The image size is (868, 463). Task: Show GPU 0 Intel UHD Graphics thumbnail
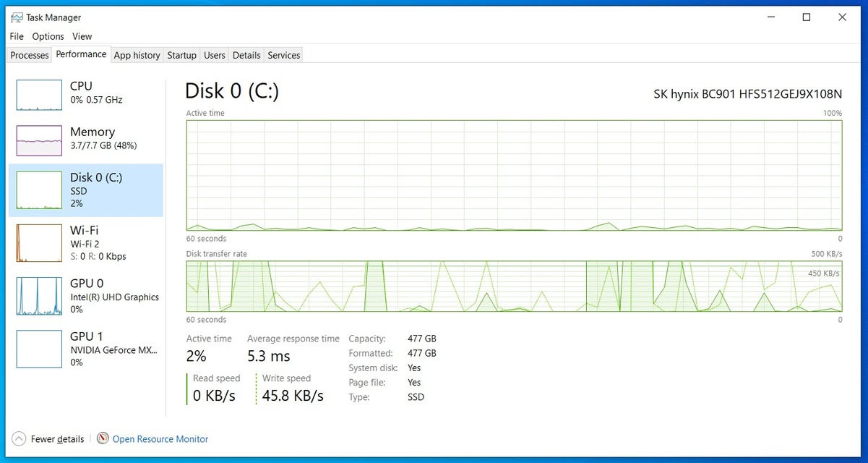point(39,296)
